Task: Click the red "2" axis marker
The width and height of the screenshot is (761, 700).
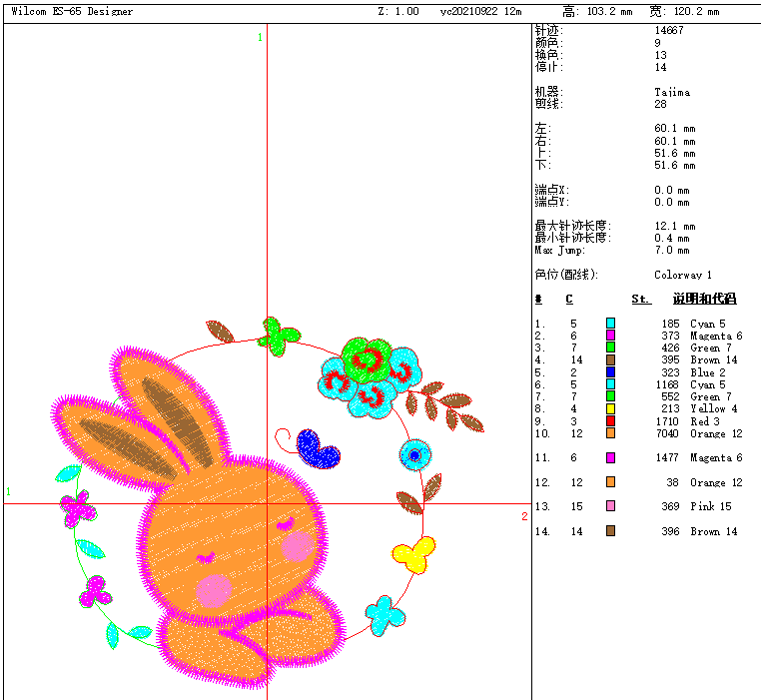Action: [x=524, y=515]
